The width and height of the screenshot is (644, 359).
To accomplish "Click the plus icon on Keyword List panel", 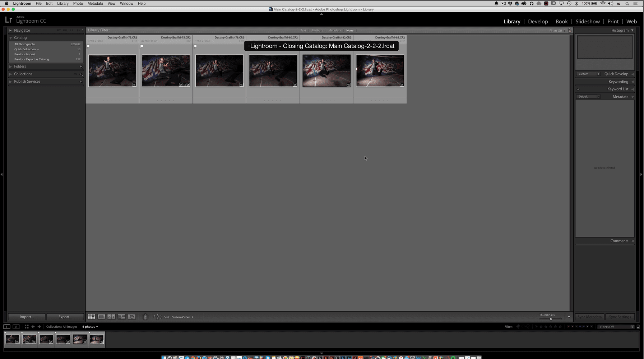I will click(x=578, y=89).
